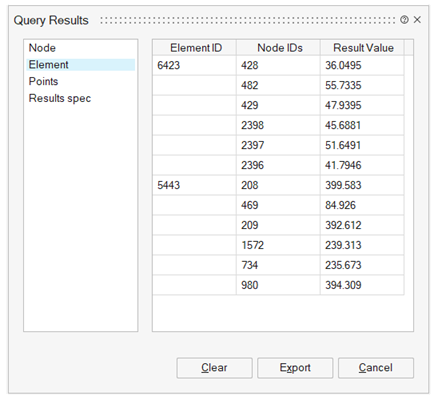Select node ID cell 2397

pyautogui.click(x=278, y=145)
